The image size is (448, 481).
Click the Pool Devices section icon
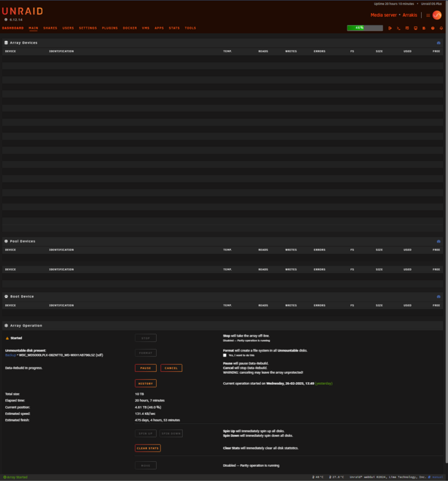coord(6,241)
